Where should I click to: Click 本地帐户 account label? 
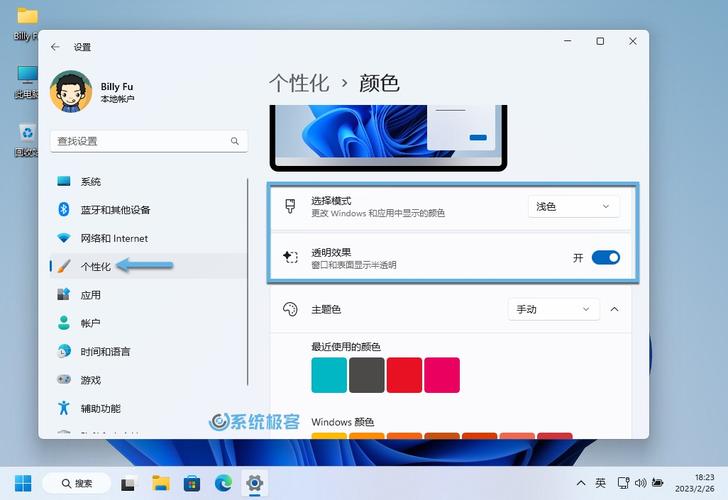tap(117, 99)
